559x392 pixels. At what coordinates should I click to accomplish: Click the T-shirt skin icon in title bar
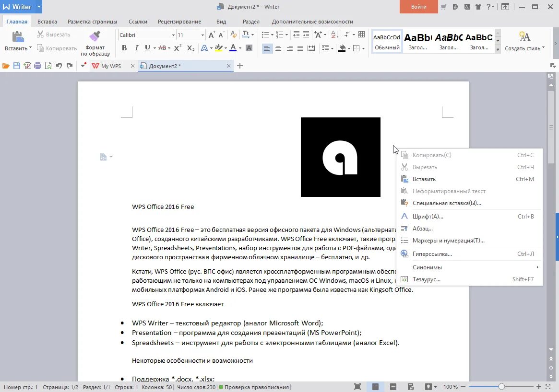click(478, 7)
